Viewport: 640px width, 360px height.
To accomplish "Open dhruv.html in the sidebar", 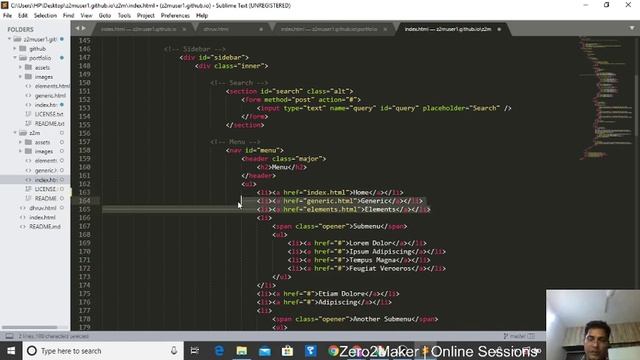I will pos(43,208).
